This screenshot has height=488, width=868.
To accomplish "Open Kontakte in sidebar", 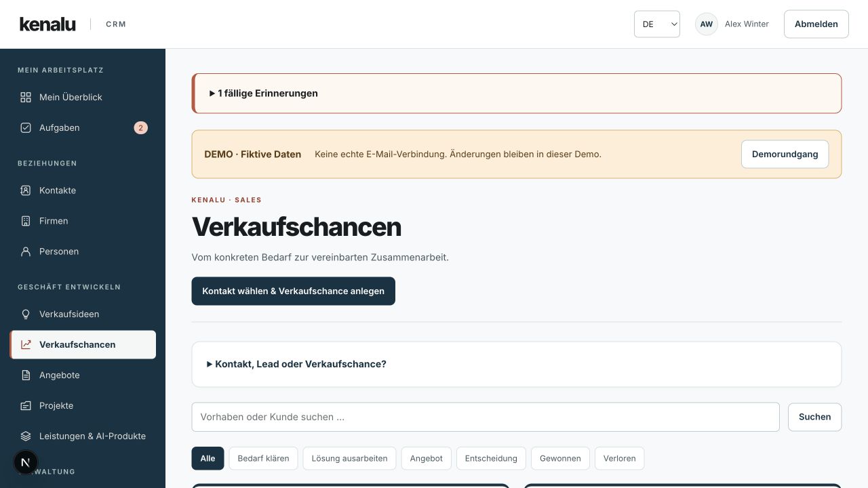I will pos(83,190).
